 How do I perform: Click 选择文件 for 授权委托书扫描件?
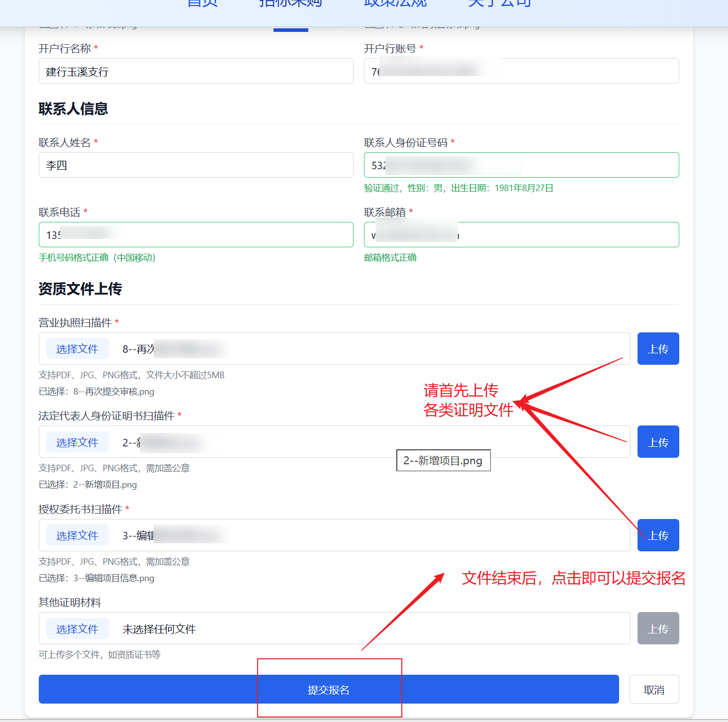click(77, 535)
